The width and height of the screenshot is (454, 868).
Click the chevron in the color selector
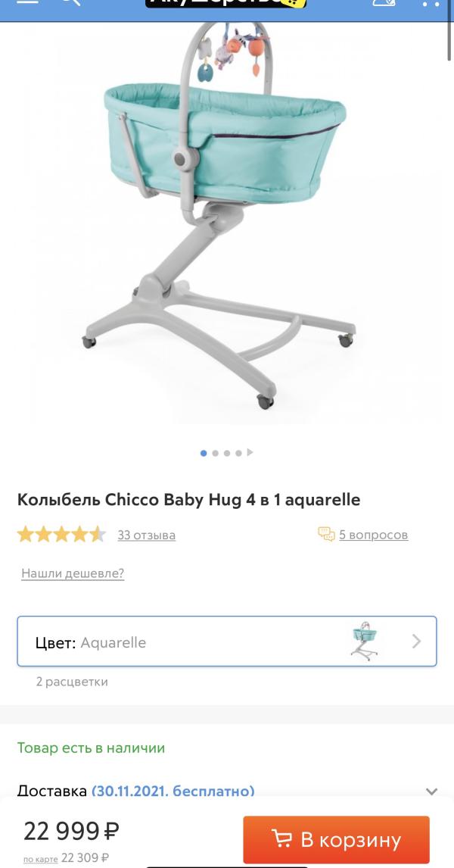[x=416, y=642]
